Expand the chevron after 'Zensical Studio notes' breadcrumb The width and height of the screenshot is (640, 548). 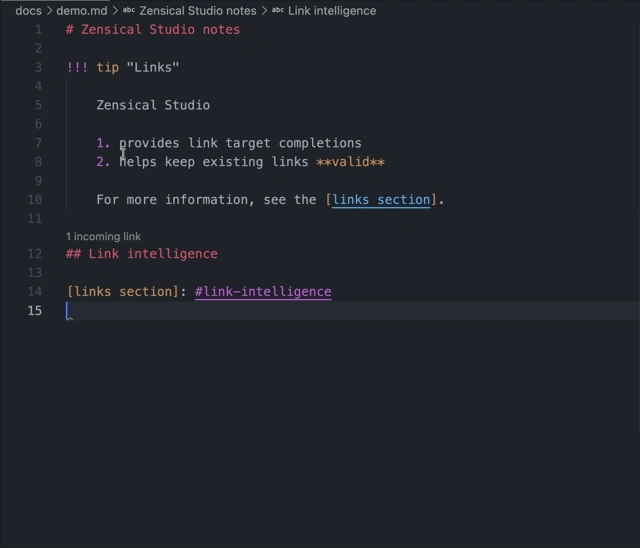coord(264,11)
